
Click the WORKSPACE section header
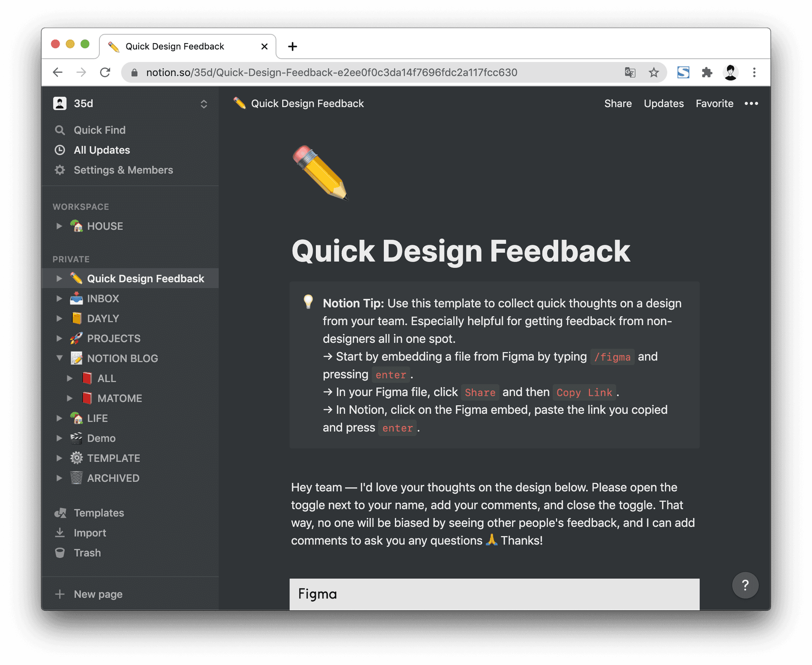coord(81,207)
